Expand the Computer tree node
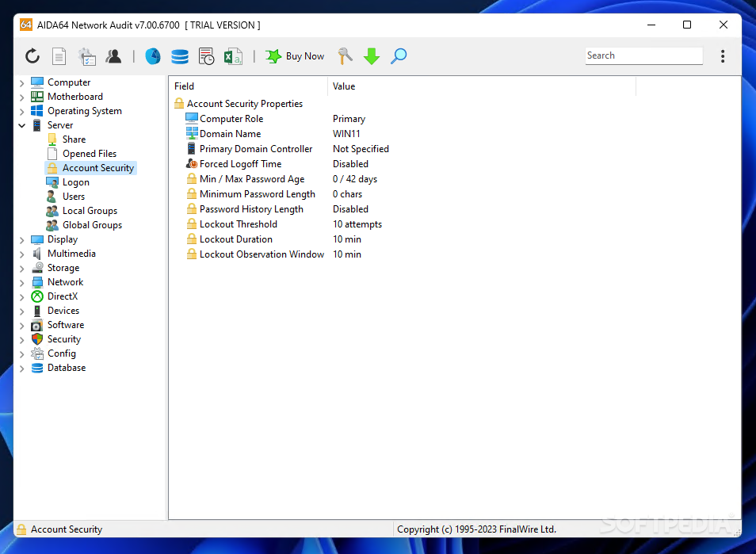Viewport: 756px width, 554px height. point(21,83)
